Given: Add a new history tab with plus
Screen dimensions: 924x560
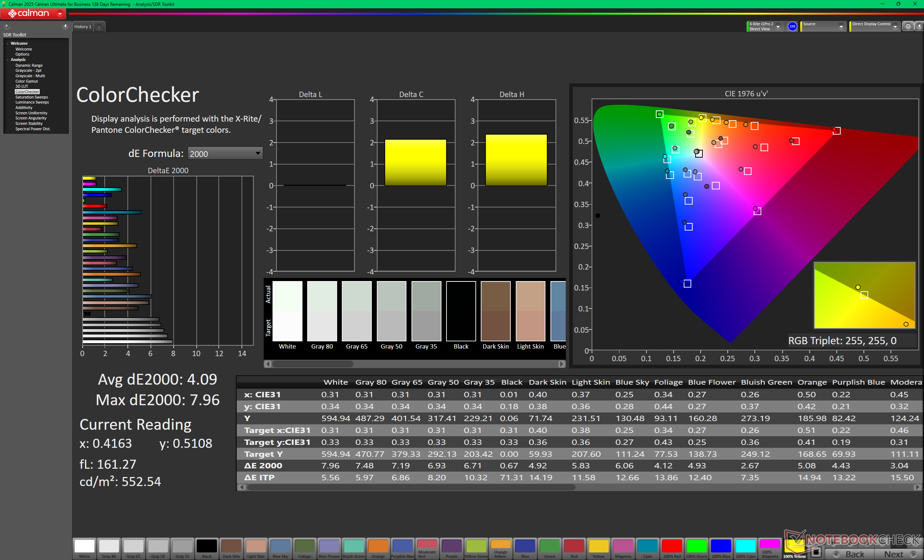Looking at the screenshot, I should click(99, 27).
